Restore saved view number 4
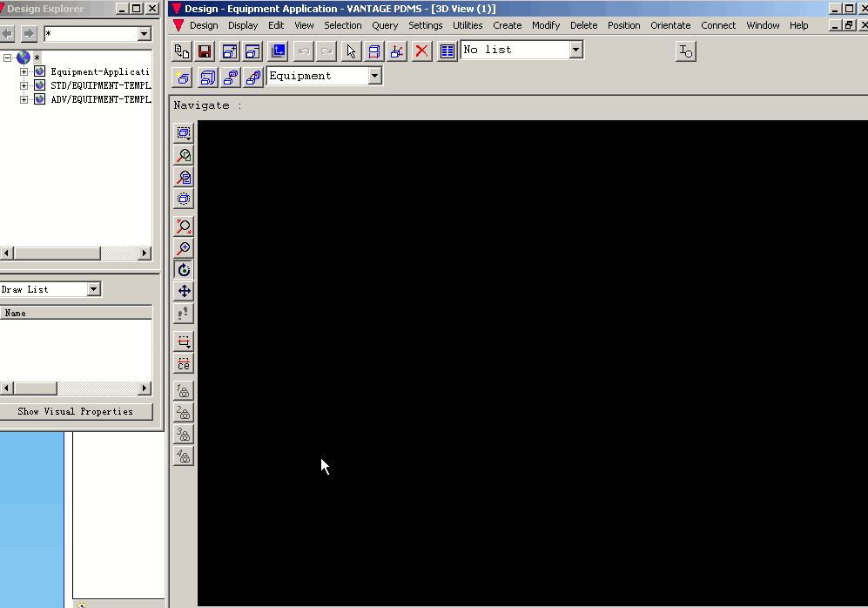Viewport: 868px width, 608px height. (x=184, y=456)
